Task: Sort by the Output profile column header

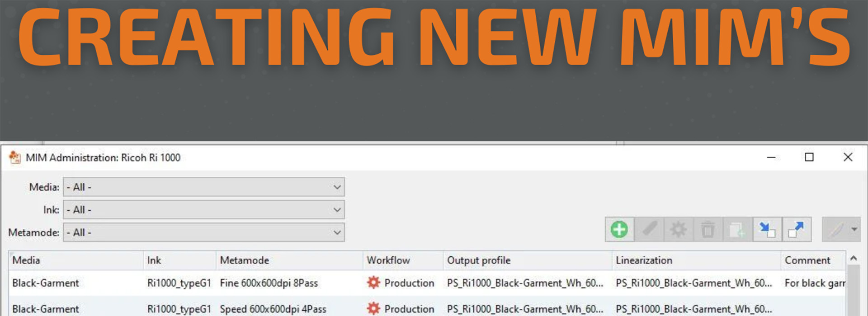Action: (528, 260)
